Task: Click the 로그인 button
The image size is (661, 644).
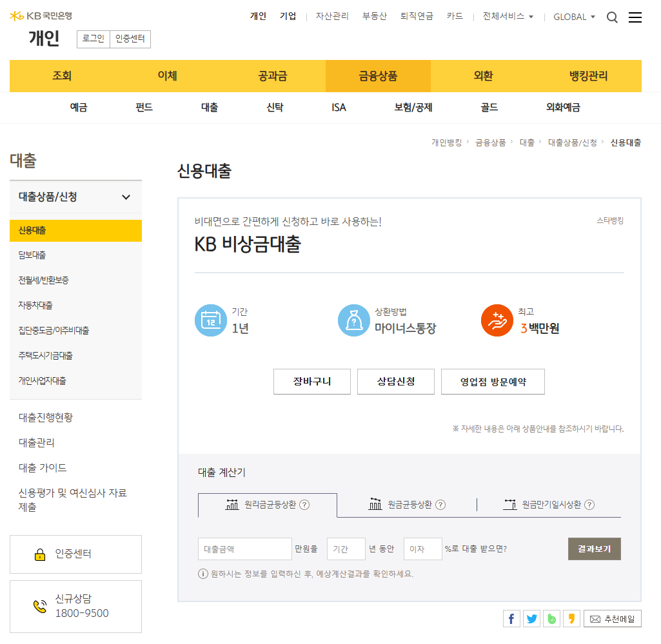Action: click(x=93, y=39)
